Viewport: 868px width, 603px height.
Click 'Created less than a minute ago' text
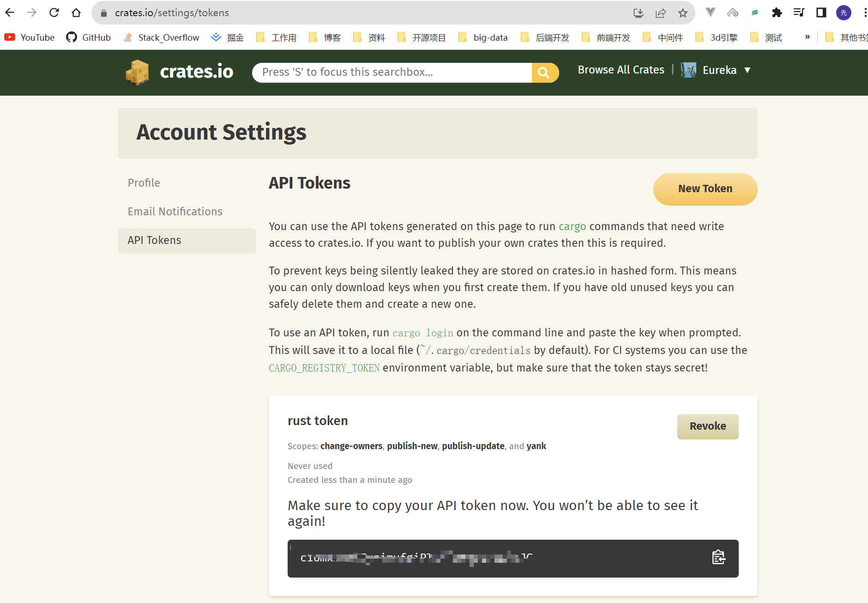tap(350, 480)
